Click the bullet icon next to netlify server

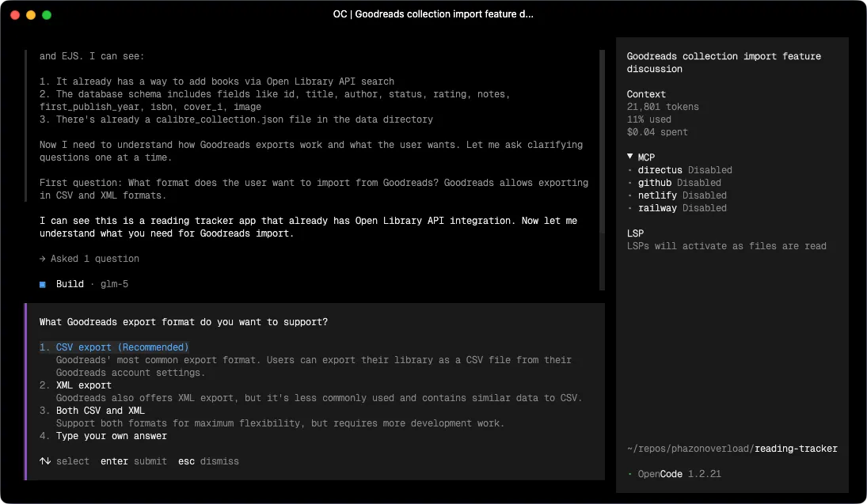(629, 195)
